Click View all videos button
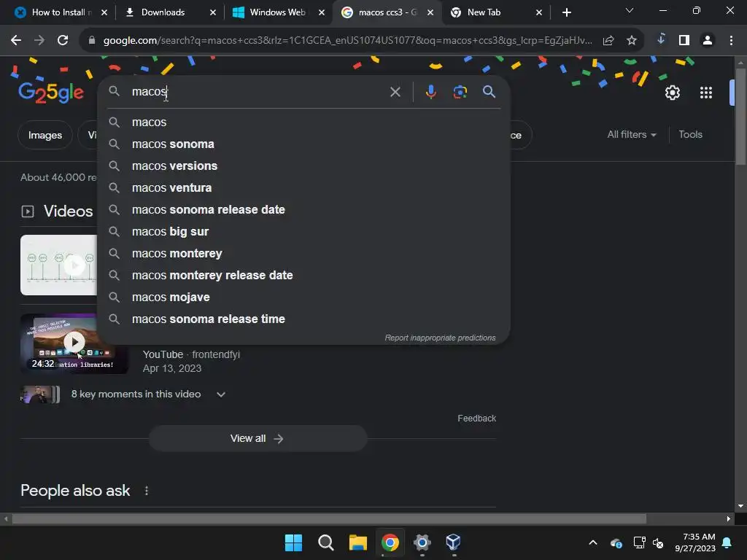The height and width of the screenshot is (560, 747). click(258, 438)
